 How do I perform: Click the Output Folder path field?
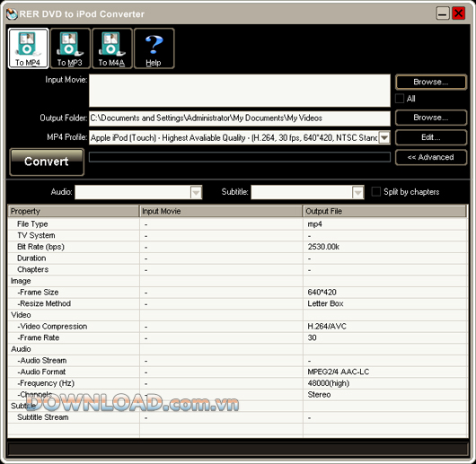tap(240, 118)
